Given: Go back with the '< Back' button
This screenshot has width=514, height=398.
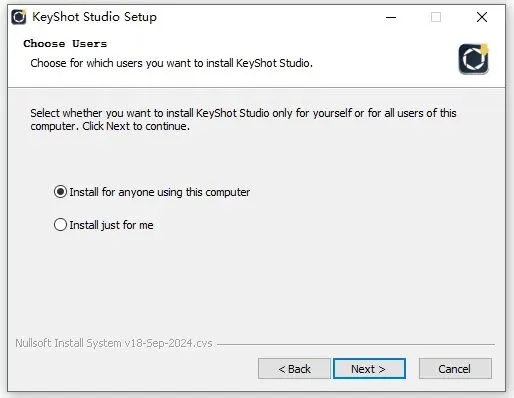Looking at the screenshot, I should (294, 369).
